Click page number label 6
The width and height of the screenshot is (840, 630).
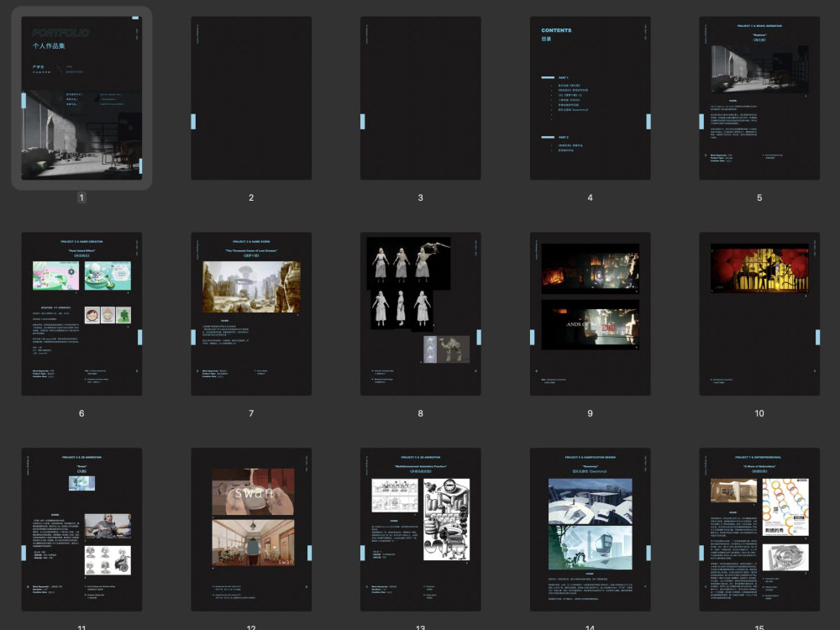[x=81, y=413]
